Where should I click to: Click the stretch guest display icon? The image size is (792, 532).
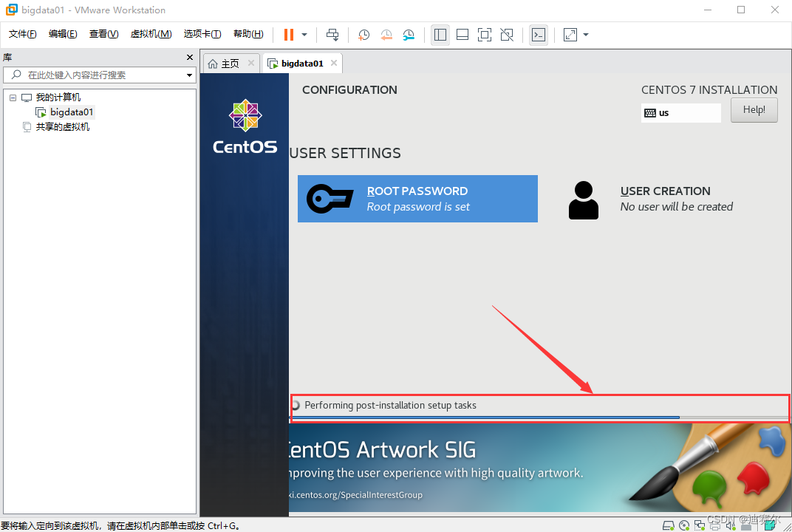pyautogui.click(x=570, y=34)
